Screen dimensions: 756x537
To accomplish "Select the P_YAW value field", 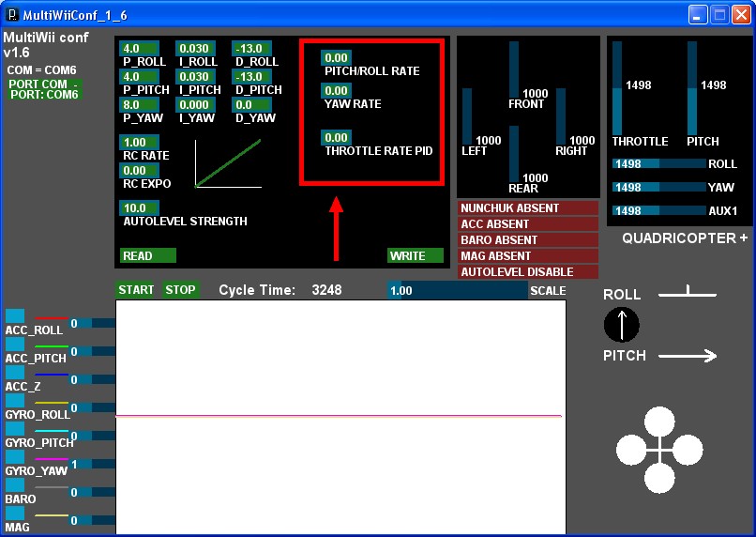I will pyautogui.click(x=140, y=105).
